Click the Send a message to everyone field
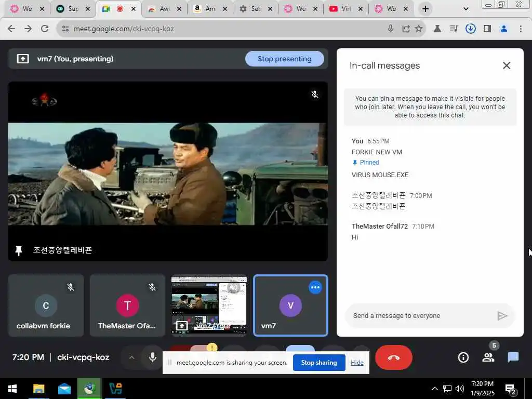532x399 pixels. coord(421,316)
